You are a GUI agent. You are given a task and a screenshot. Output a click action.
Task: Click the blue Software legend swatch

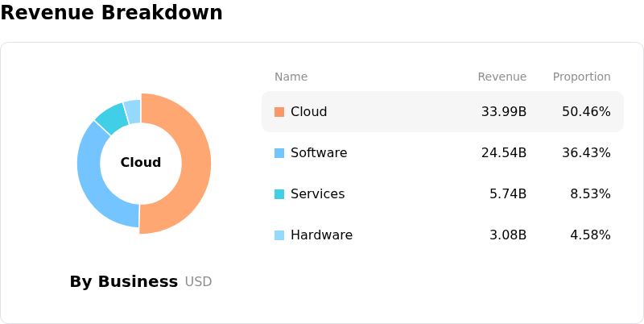[279, 153]
